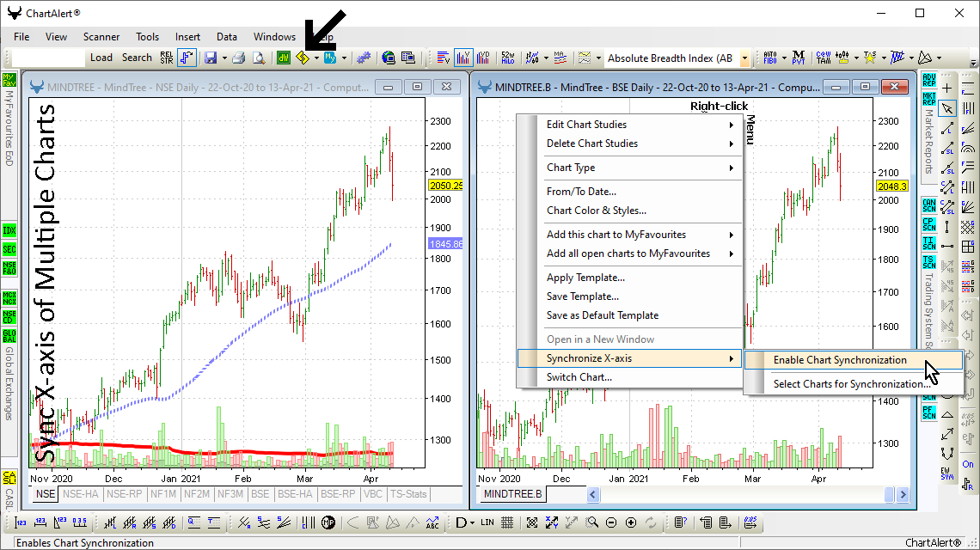Select the crosshair tool in drawing toolbar
980x550 pixels.
pyautogui.click(x=947, y=89)
